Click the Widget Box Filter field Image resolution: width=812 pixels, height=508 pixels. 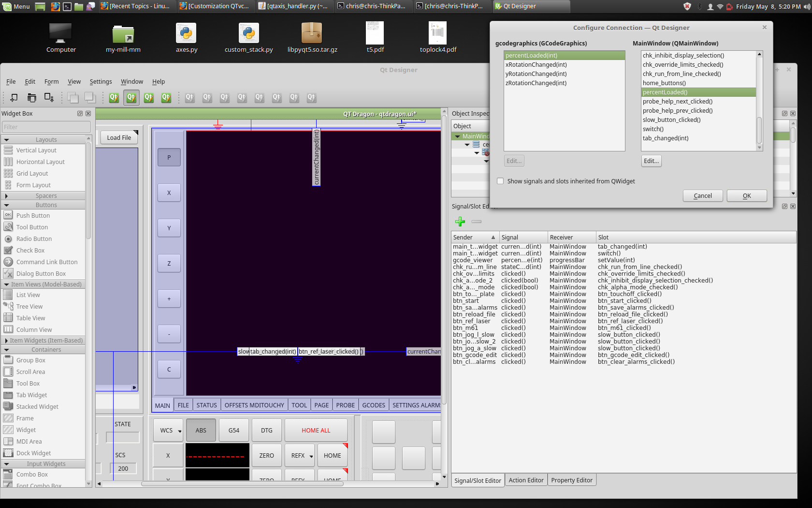click(x=46, y=127)
